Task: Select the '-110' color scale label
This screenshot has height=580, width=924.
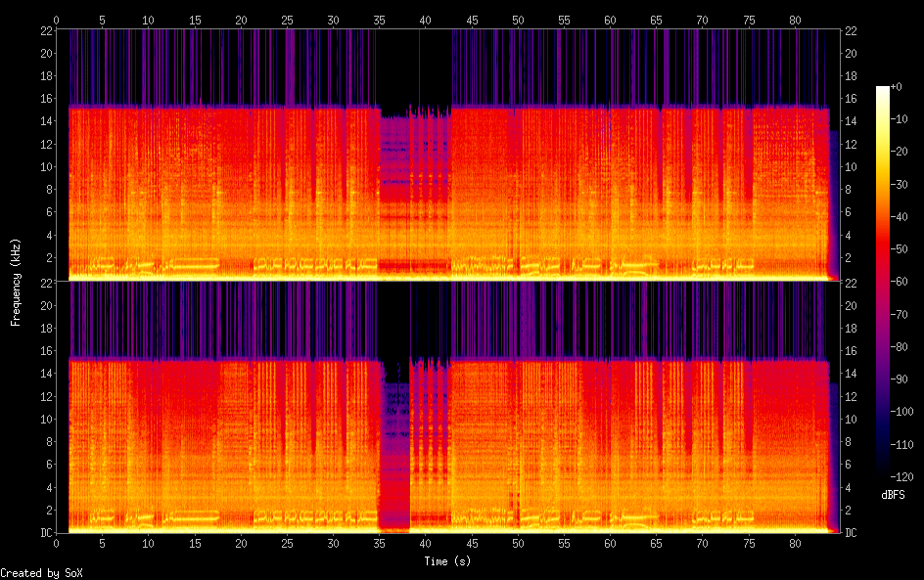Action: click(901, 445)
